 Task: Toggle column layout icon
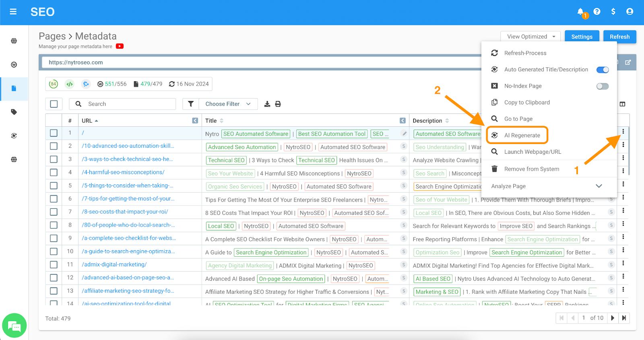click(x=622, y=104)
